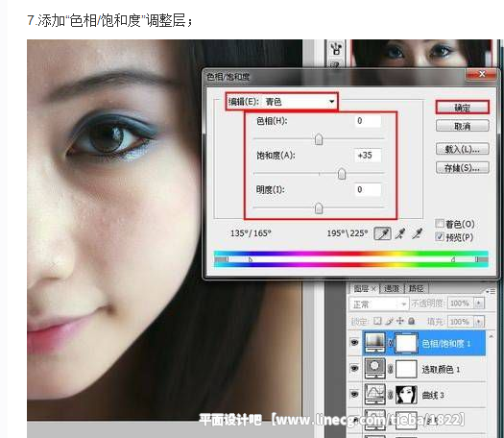Click the USB-like icon in the top panel strip
The width and height of the screenshot is (504, 438).
[336, 49]
